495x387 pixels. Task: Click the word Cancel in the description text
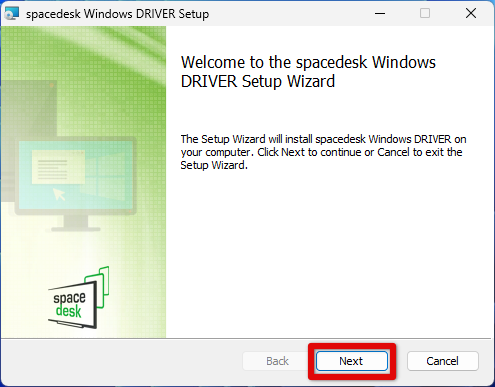point(393,152)
